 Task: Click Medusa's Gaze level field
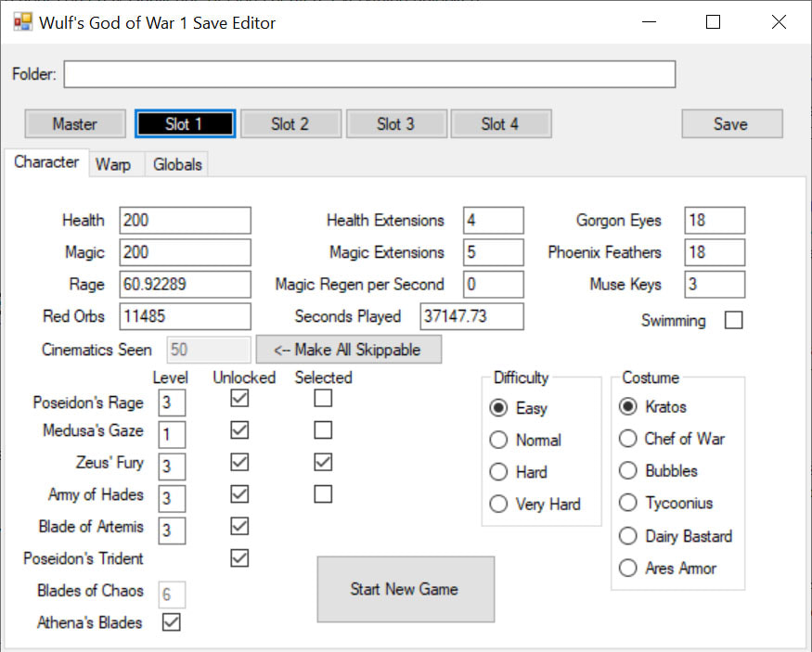pos(172,435)
